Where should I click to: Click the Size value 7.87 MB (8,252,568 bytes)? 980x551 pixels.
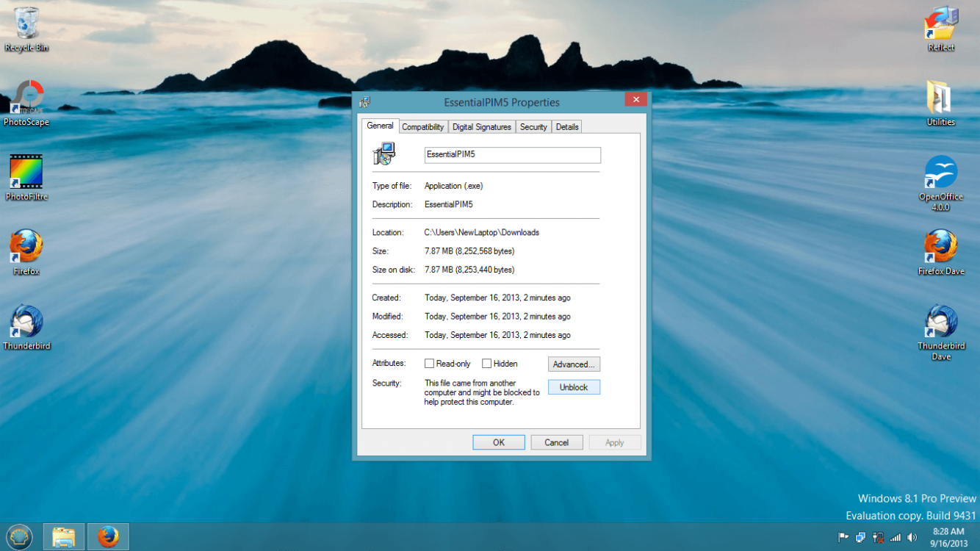469,251
